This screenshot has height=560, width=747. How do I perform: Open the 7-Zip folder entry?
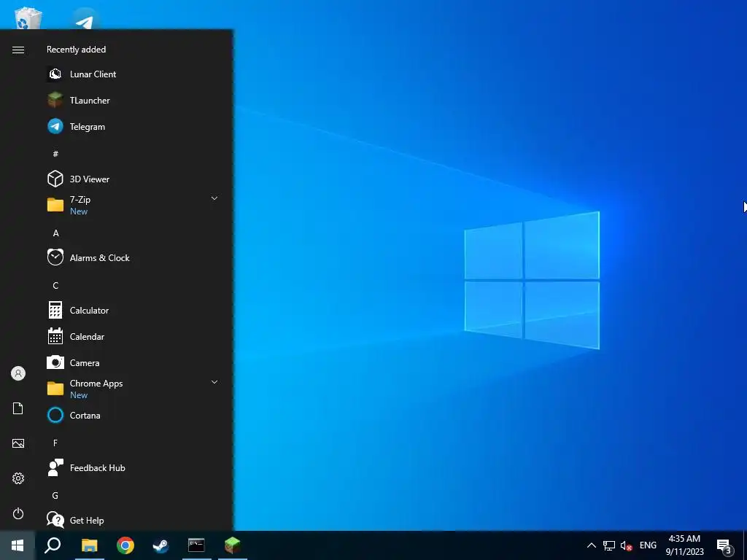[x=134, y=205]
